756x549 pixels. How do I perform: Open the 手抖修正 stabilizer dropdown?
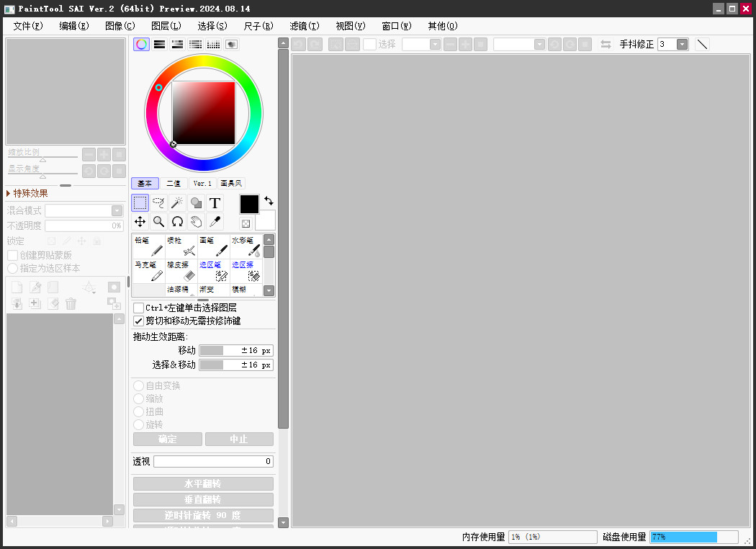682,45
